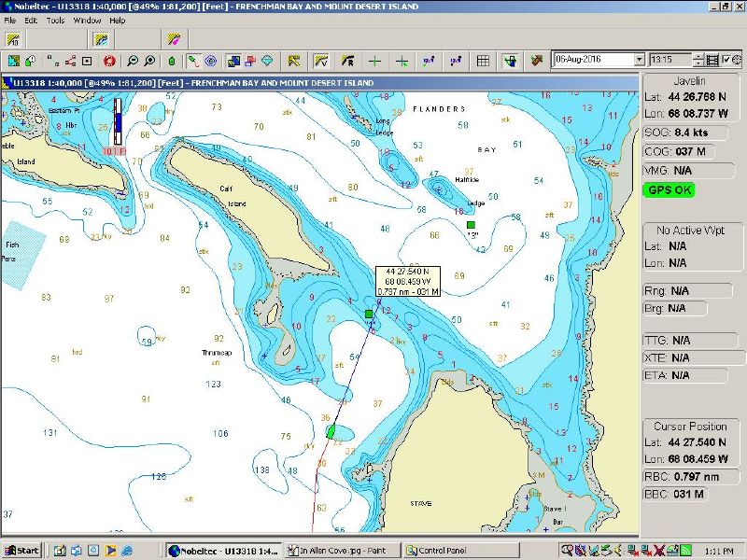Click the zoom out magnifier icon
The height and width of the screenshot is (560, 747).
tap(134, 61)
